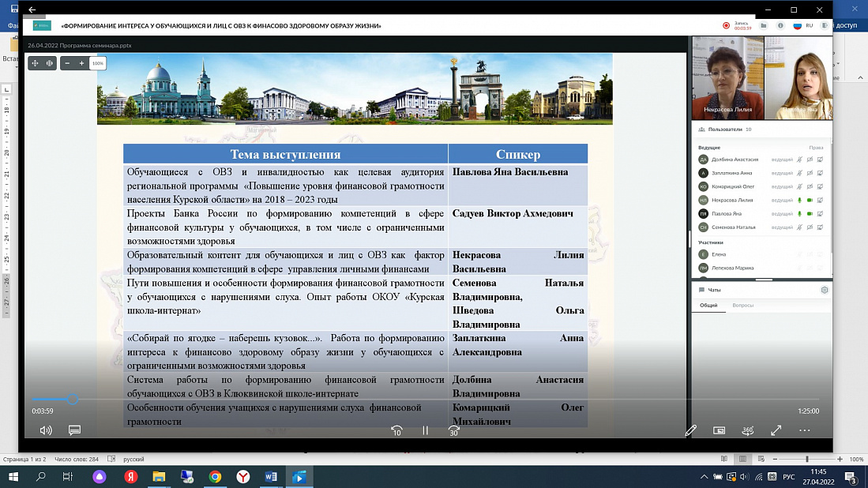Open Google Chrome from the taskbar
The height and width of the screenshot is (488, 868).
tap(216, 476)
